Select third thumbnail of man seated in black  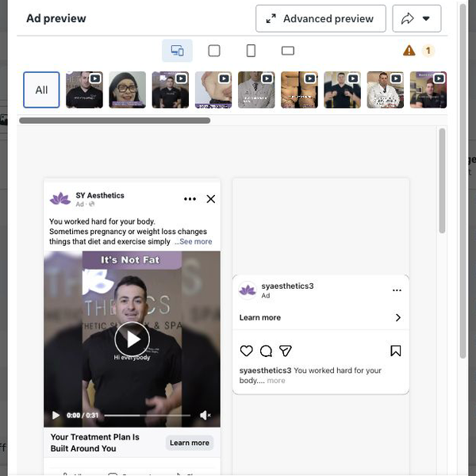click(x=171, y=90)
